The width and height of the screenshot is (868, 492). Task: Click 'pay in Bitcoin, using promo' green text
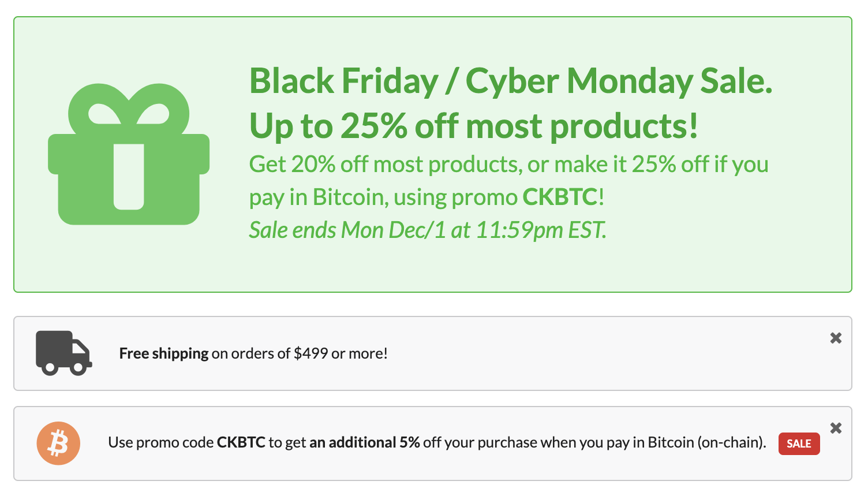pyautogui.click(x=383, y=197)
